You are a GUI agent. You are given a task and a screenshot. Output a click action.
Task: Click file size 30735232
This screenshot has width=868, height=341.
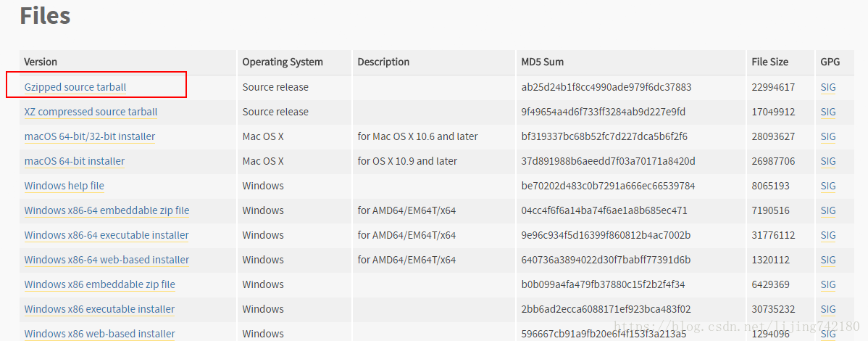(773, 309)
